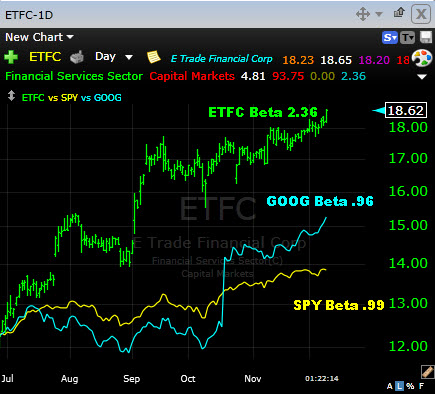Select the ruler drawing tool icon
This screenshot has height=394, width=435.
[427, 371]
